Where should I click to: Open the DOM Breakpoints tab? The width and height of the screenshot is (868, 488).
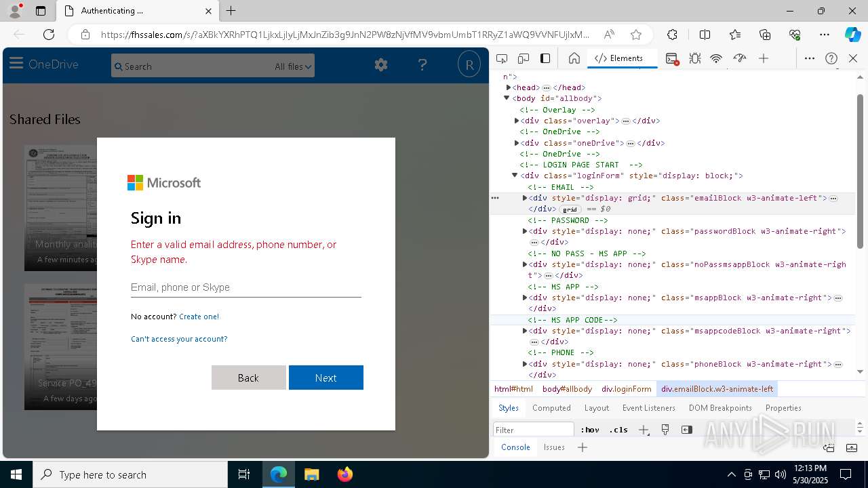[x=720, y=408]
